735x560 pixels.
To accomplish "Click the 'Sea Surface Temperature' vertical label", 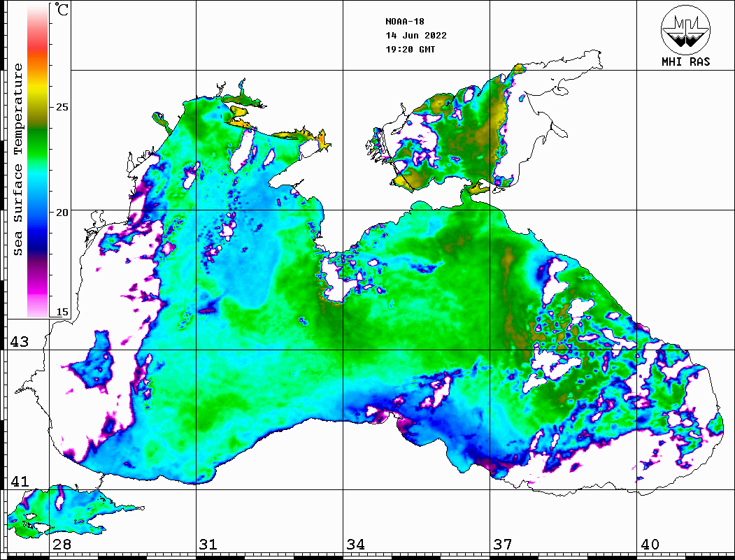I will [x=17, y=159].
